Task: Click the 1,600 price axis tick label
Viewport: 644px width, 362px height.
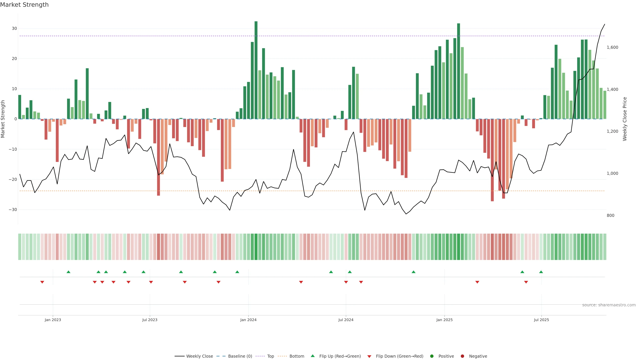Action: (612, 47)
